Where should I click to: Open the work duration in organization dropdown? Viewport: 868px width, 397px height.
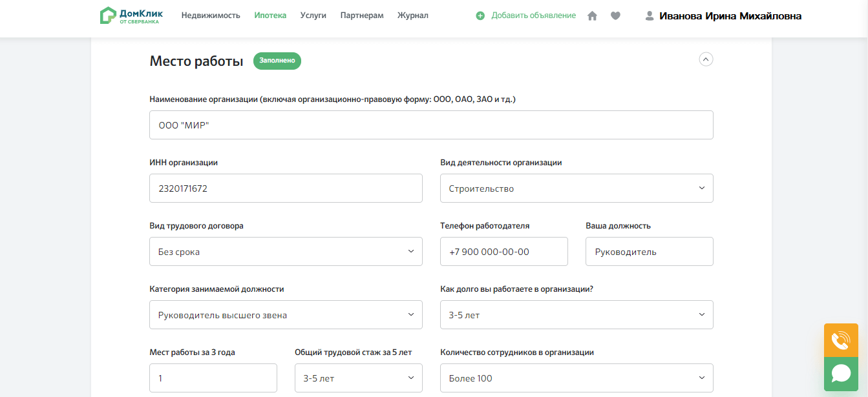click(x=577, y=315)
